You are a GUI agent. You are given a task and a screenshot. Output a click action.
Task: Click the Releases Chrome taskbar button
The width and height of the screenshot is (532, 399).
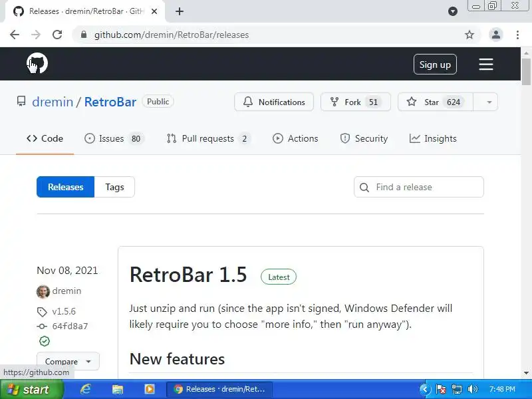(x=219, y=389)
